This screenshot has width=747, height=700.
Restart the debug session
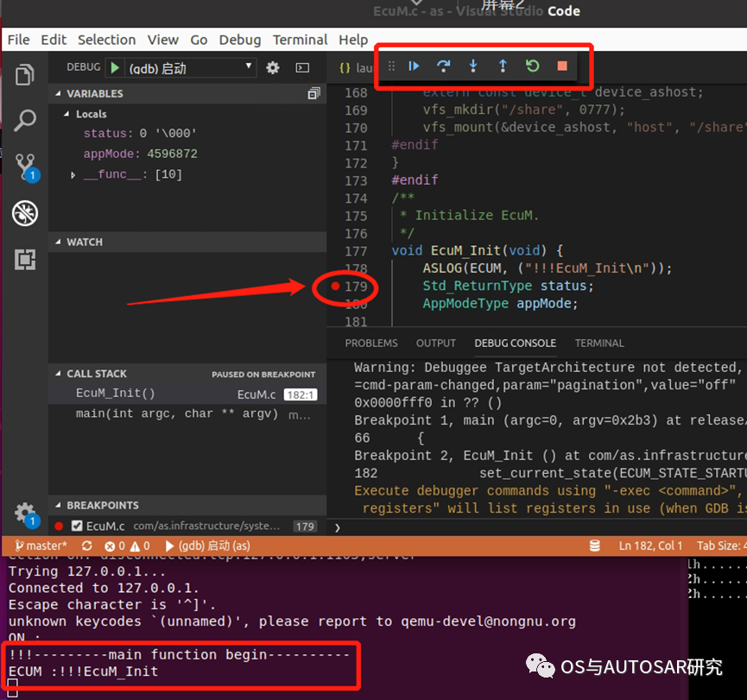[533, 66]
